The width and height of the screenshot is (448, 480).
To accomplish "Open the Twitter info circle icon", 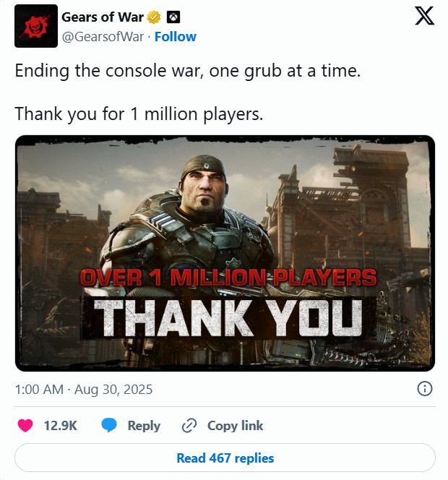I will pyautogui.click(x=426, y=389).
